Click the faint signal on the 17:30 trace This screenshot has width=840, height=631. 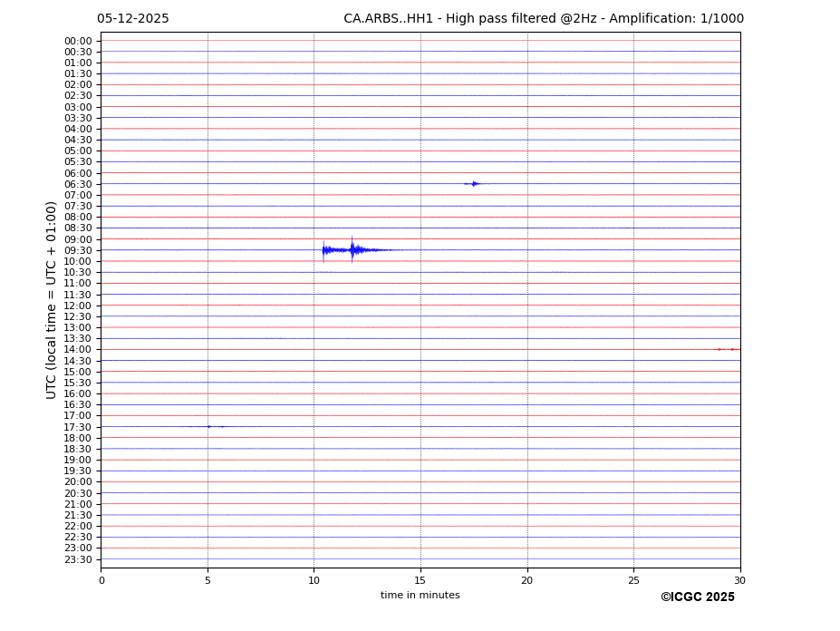[209, 426]
